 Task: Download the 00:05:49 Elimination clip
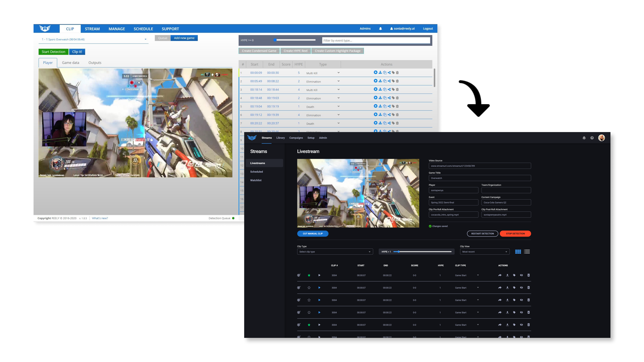coord(380,81)
